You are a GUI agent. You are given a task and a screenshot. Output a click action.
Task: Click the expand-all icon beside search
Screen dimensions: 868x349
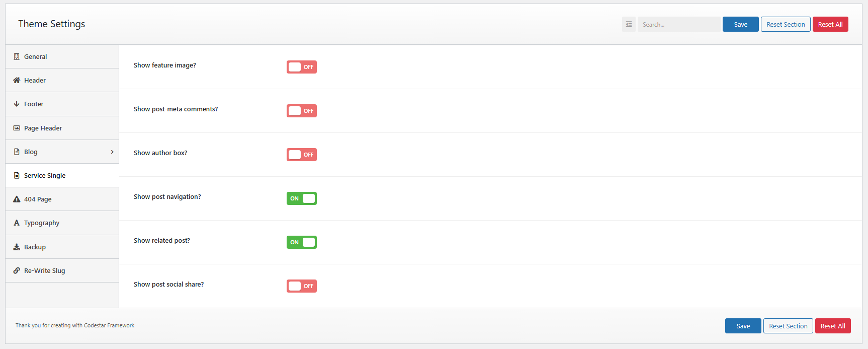(629, 24)
